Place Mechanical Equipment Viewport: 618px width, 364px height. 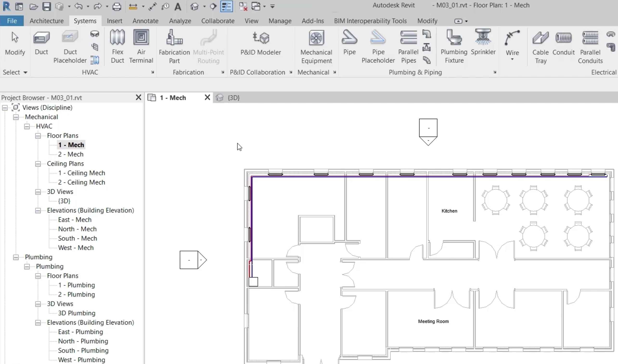(316, 47)
